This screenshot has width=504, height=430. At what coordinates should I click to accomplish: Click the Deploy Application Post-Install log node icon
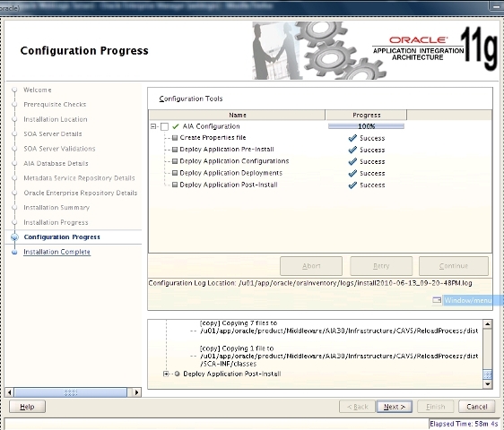[177, 374]
